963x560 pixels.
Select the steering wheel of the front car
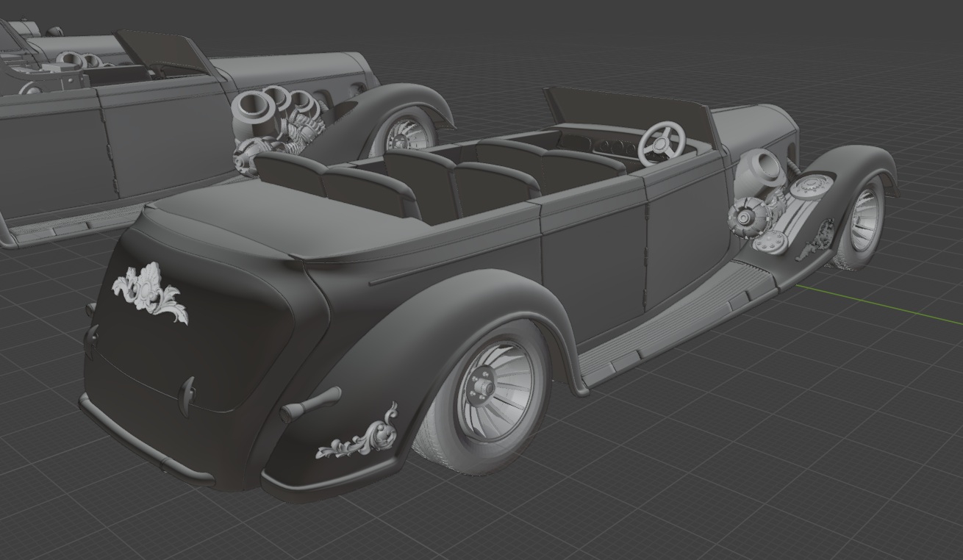(x=661, y=142)
